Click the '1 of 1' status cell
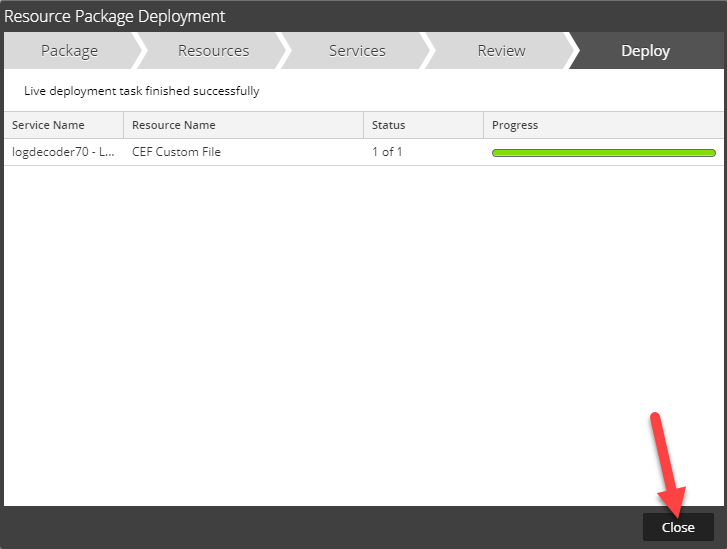The height and width of the screenshot is (549, 727). point(387,152)
